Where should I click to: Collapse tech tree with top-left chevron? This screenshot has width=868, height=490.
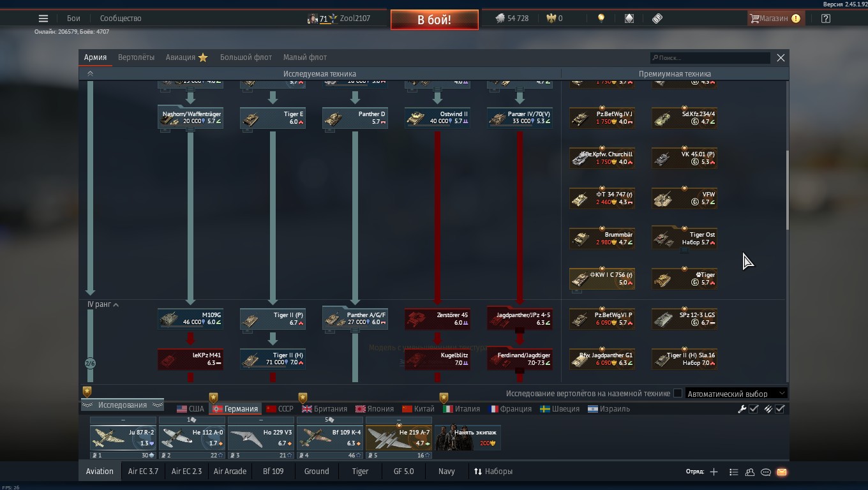tap(90, 74)
